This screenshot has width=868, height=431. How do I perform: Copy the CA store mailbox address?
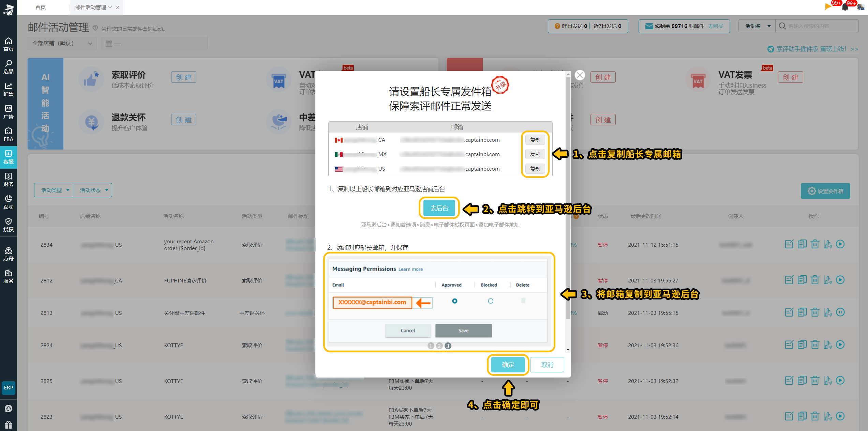(x=535, y=140)
